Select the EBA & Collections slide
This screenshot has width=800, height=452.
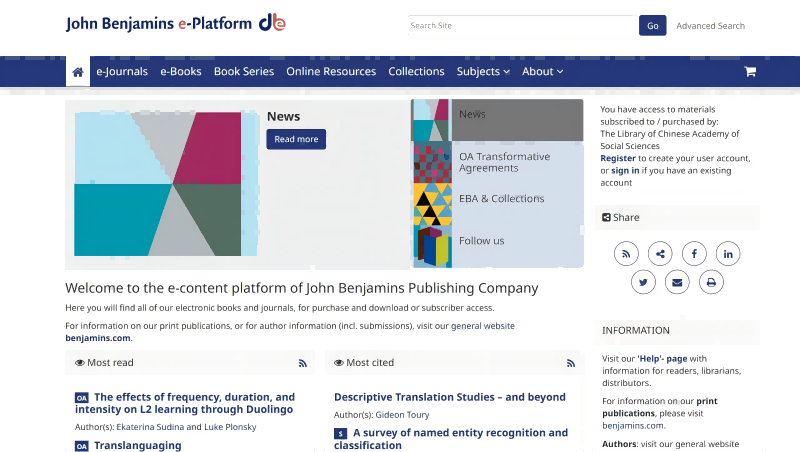point(501,199)
